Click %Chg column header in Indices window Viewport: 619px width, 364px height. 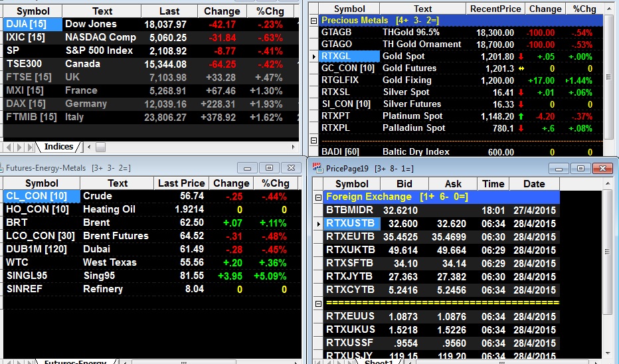tap(270, 11)
